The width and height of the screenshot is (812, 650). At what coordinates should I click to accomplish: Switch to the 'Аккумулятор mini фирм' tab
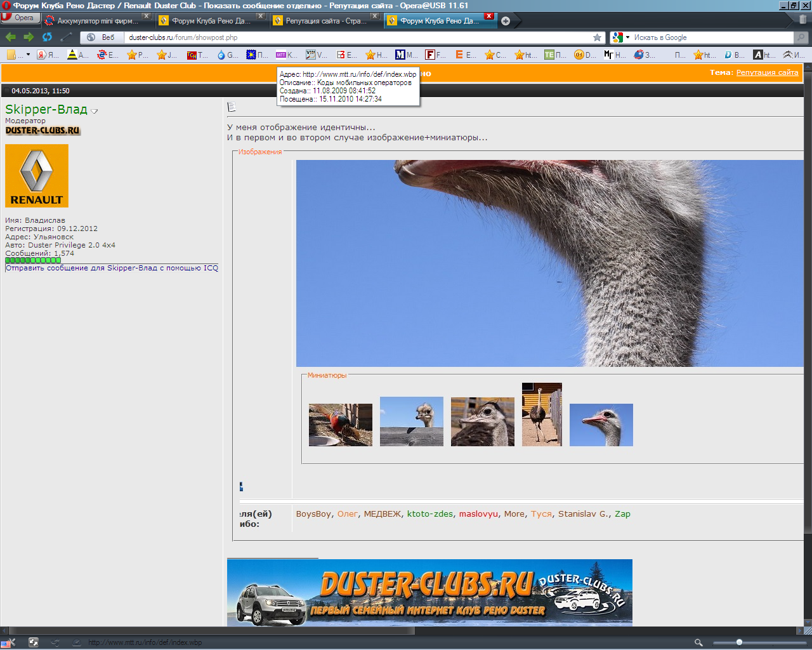96,21
